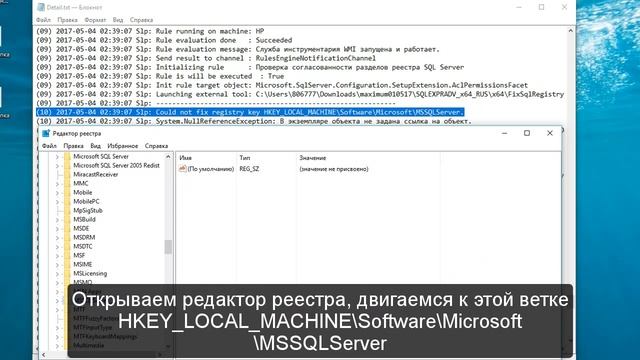Click up arrow of registry tree scrollbar
Viewport: 640px width, 360px height.
pyautogui.click(x=168, y=157)
